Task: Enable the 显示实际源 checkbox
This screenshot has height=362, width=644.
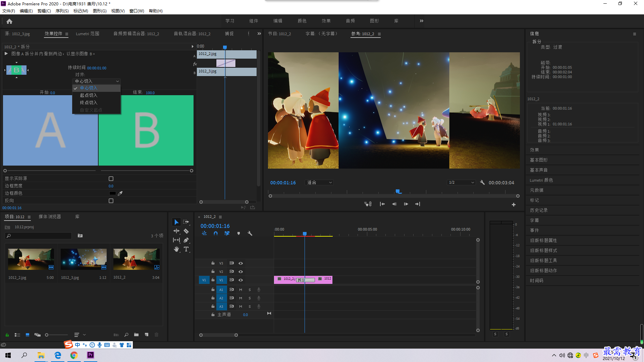Action: 111,179
